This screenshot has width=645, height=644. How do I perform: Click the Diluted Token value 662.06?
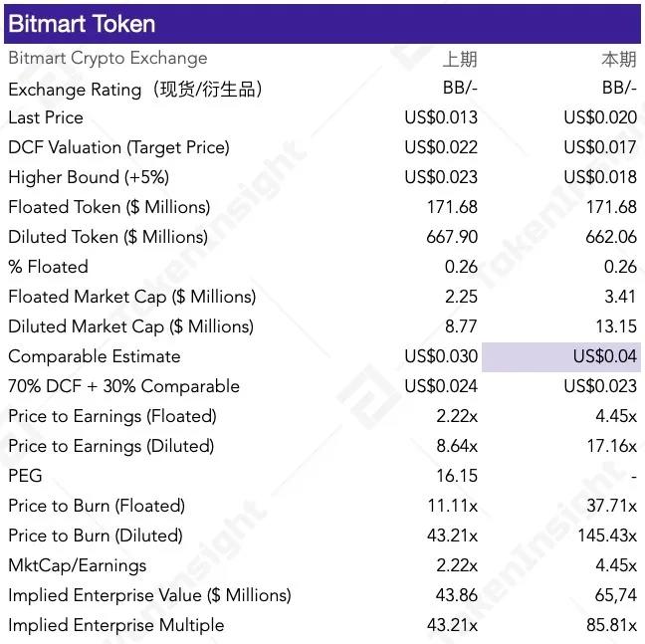click(x=611, y=237)
